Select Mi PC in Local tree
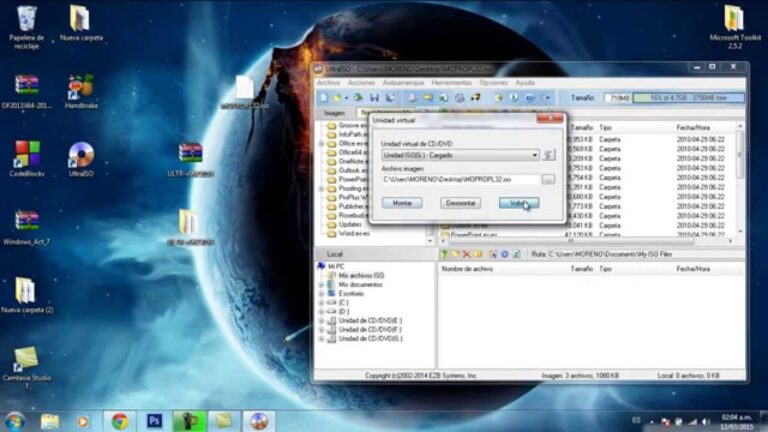Image resolution: width=768 pixels, height=432 pixels. coord(336,266)
